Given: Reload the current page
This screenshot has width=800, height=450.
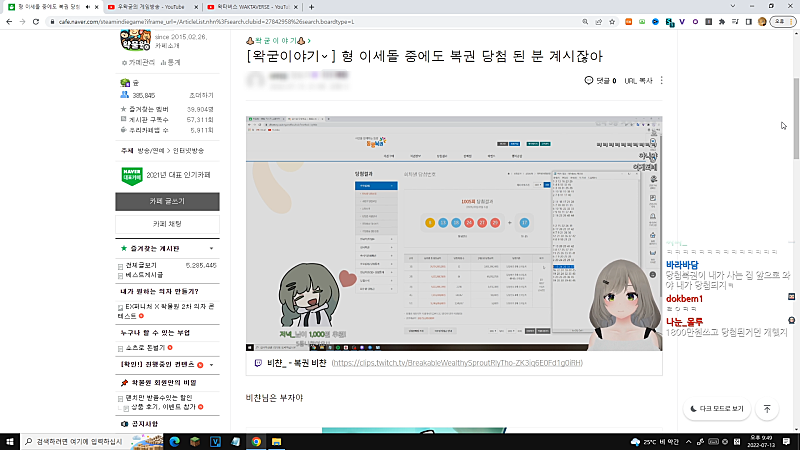Looking at the screenshot, I should (36, 21).
